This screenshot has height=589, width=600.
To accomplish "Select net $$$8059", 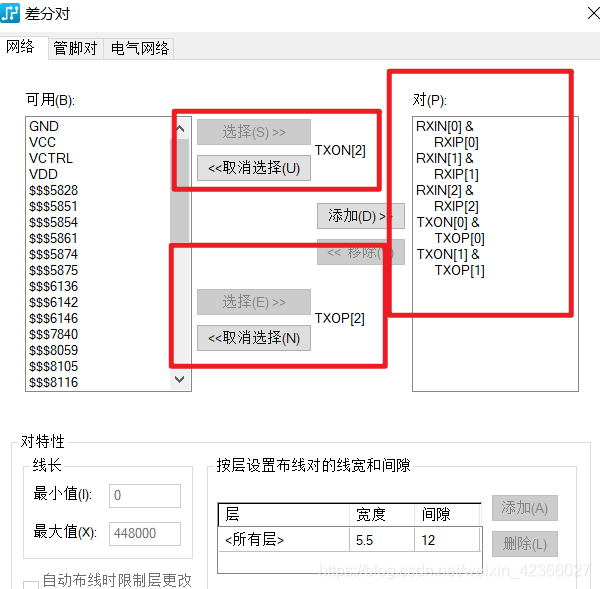I will [54, 351].
